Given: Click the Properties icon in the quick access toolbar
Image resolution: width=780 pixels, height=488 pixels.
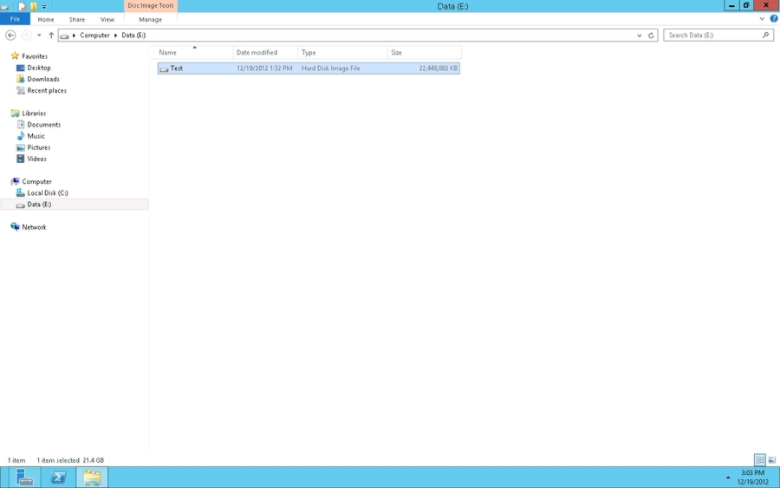Looking at the screenshot, I should point(22,6).
